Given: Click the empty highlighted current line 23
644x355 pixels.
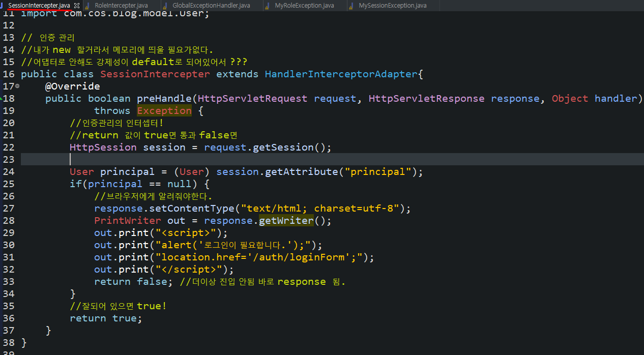Looking at the screenshot, I should (332, 159).
